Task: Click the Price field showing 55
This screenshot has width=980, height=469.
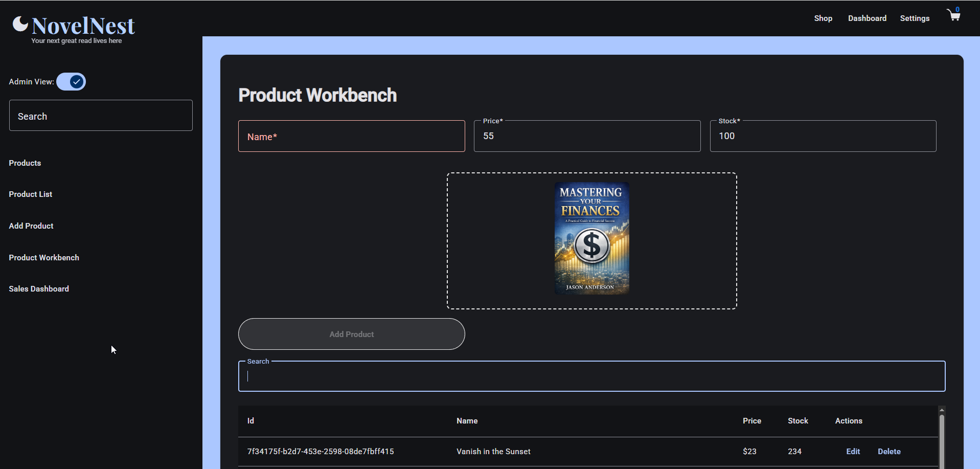Action: pyautogui.click(x=587, y=136)
